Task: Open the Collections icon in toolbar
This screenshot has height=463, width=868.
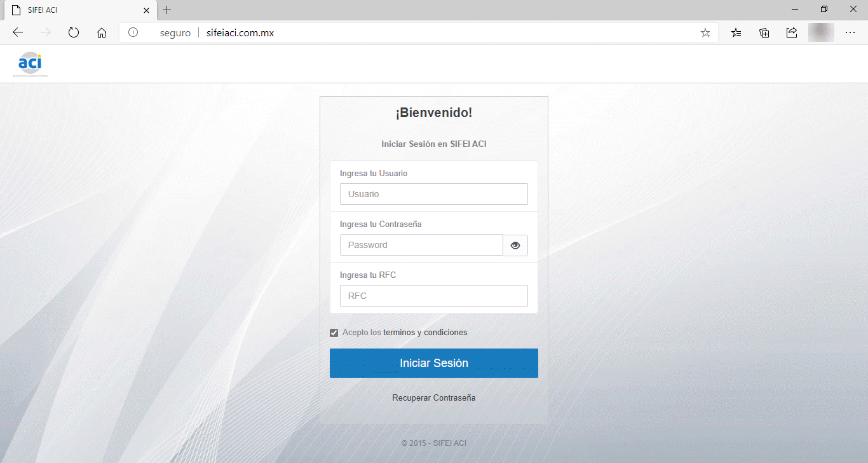Action: [764, 32]
